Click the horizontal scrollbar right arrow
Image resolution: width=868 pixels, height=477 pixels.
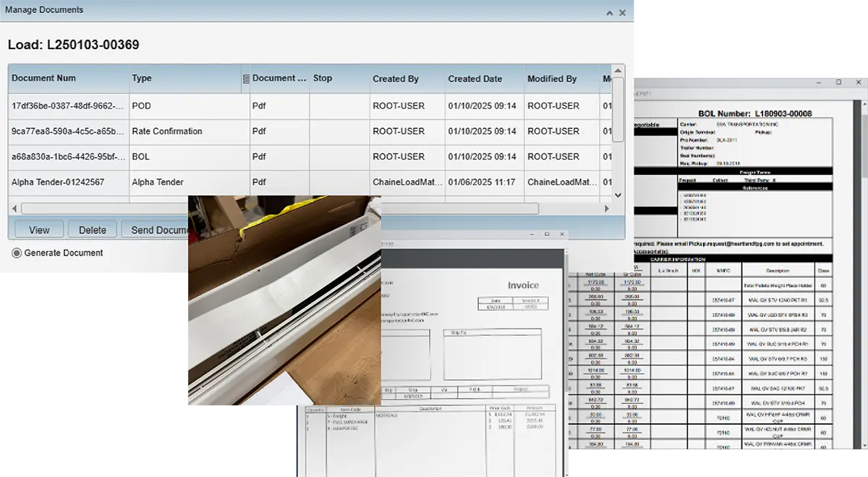[x=606, y=208]
